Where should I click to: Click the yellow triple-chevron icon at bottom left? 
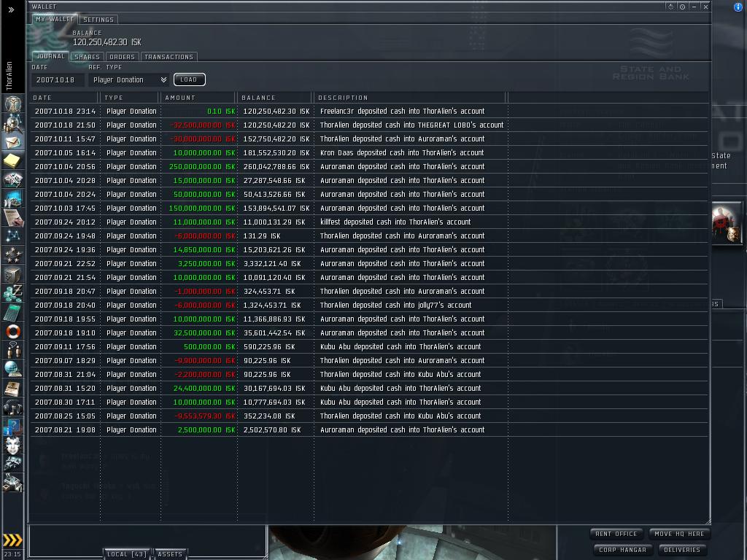tap(13, 540)
